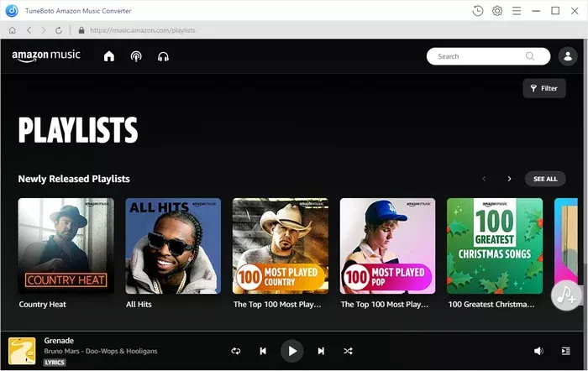Open Amazon Music Home tab
The image size is (588, 371).
point(109,56)
